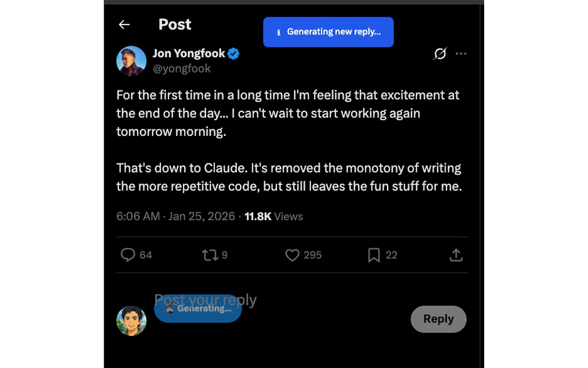This screenshot has width=588, height=368.
Task: Bookmark the post using the bookmark icon
Action: click(x=374, y=255)
